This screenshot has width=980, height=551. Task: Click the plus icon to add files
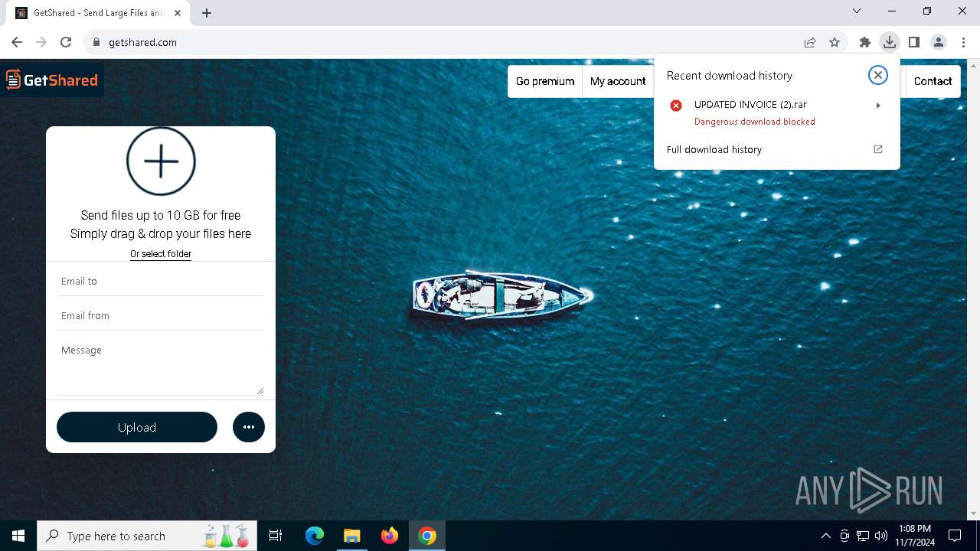[161, 161]
